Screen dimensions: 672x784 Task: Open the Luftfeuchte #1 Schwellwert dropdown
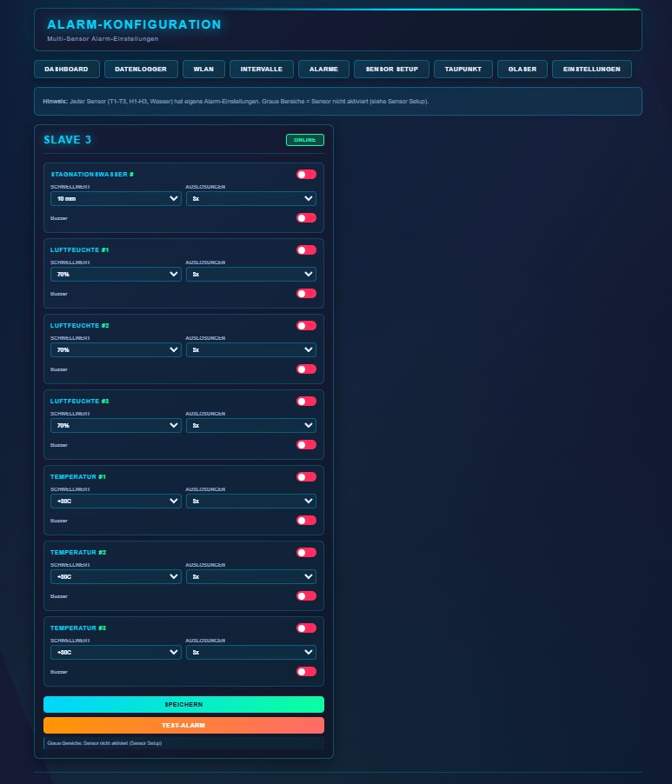(x=116, y=274)
